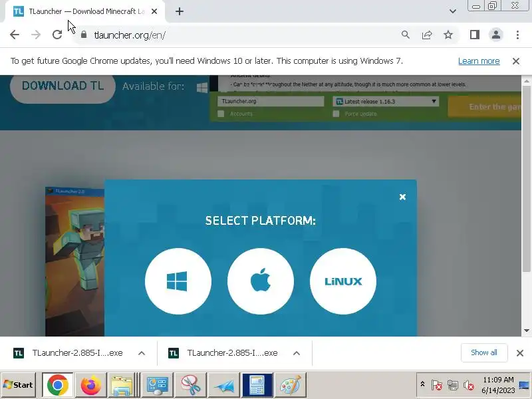Show hidden system tray icons

422,384
